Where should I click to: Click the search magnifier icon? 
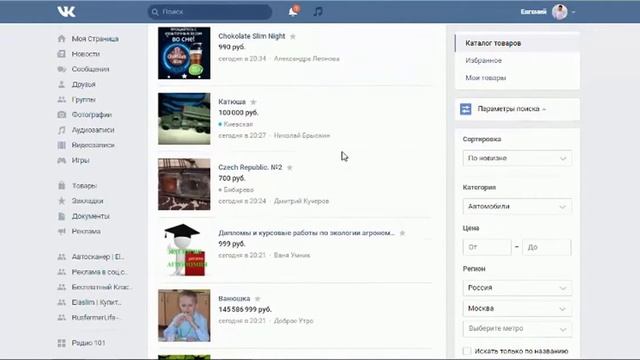click(x=155, y=12)
